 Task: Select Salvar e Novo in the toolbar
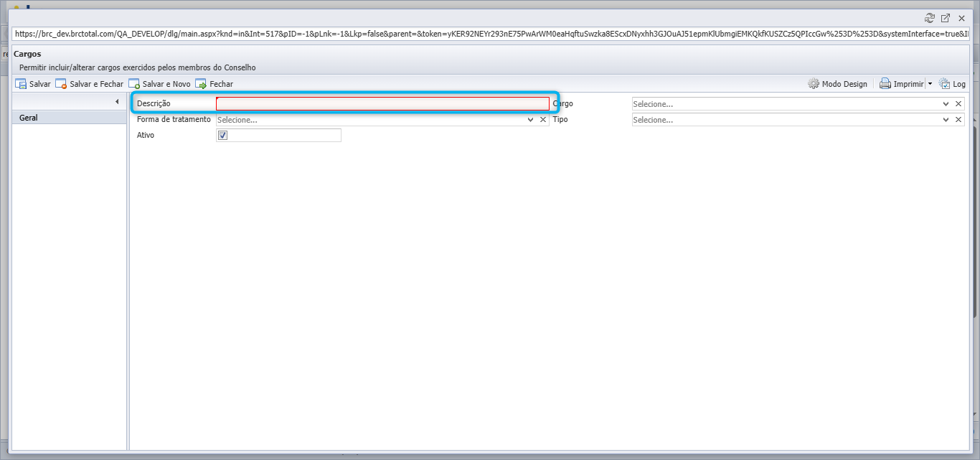tap(159, 84)
